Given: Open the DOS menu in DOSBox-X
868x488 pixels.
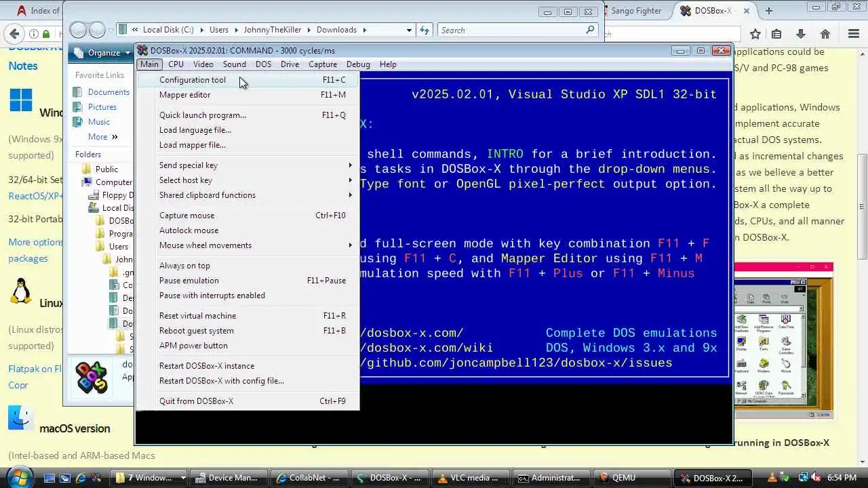Looking at the screenshot, I should click(x=263, y=64).
